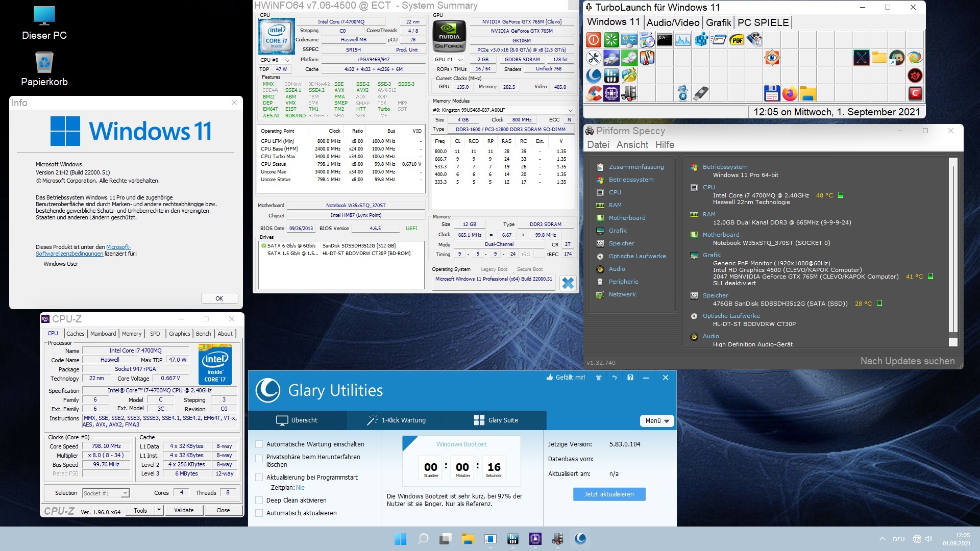Image resolution: width=980 pixels, height=551 pixels.
Task: Toggle Automatisch aktualisieren checkbox
Action: coord(259,513)
